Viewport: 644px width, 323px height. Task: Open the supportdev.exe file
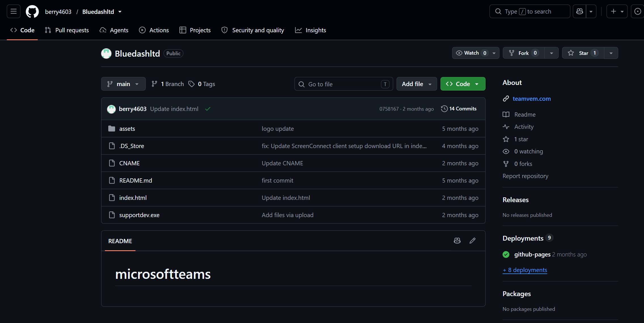[x=139, y=215]
